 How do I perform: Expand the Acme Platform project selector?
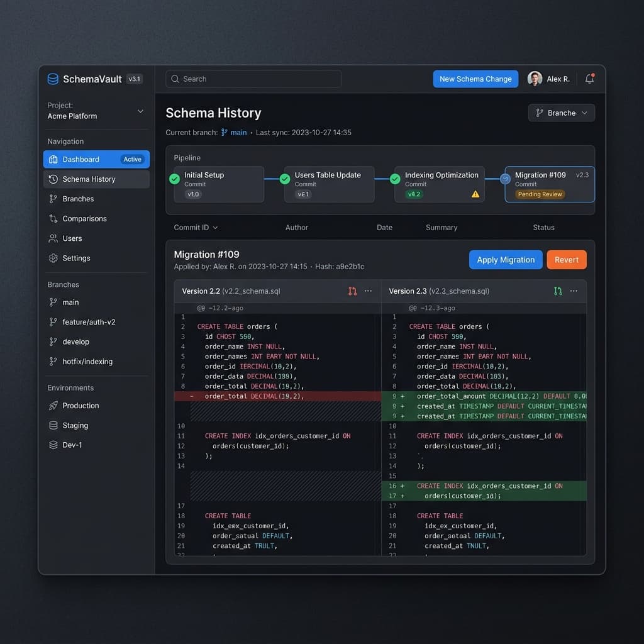coord(140,111)
